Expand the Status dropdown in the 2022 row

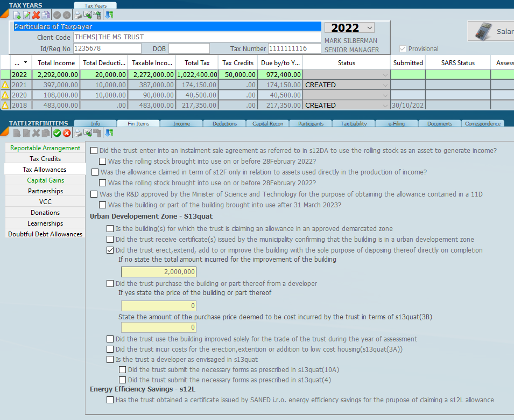tap(385, 75)
